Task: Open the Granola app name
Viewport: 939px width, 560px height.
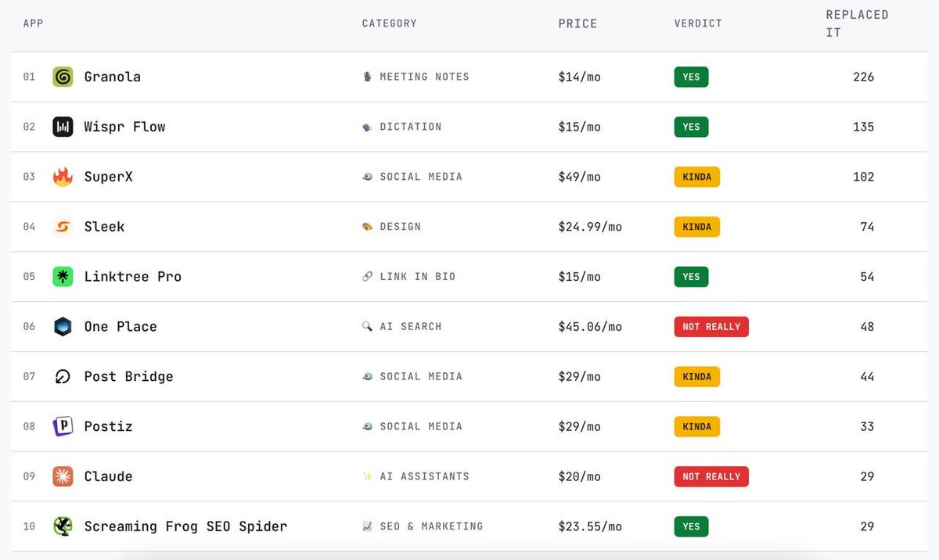Action: tap(113, 77)
